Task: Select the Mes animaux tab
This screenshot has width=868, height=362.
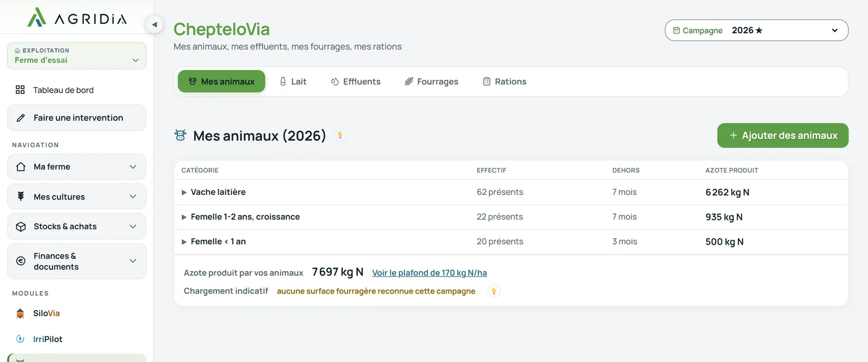Action: 221,81
